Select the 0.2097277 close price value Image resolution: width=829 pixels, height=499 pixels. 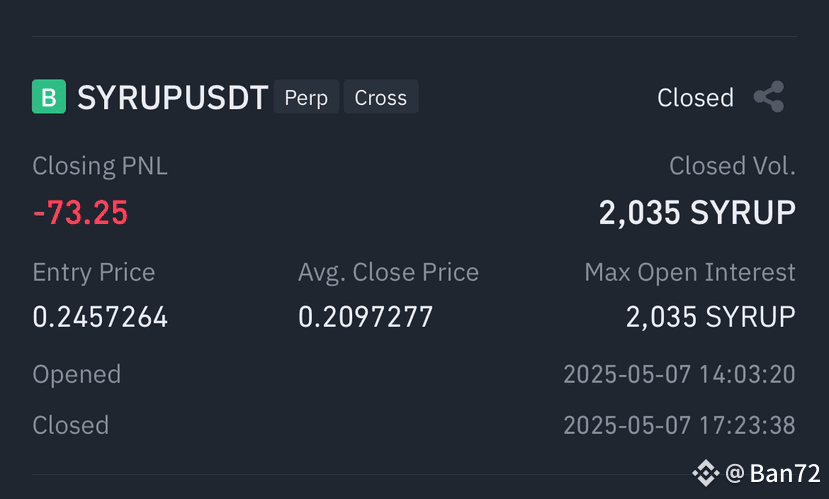click(365, 317)
